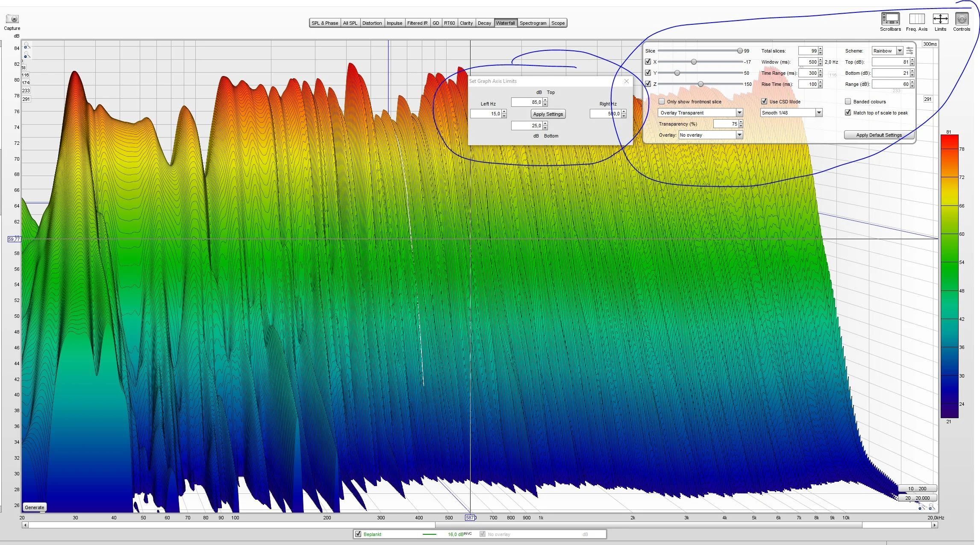Switch to the RT60 tab
Viewport: 980px width, 545px height.
tap(449, 23)
